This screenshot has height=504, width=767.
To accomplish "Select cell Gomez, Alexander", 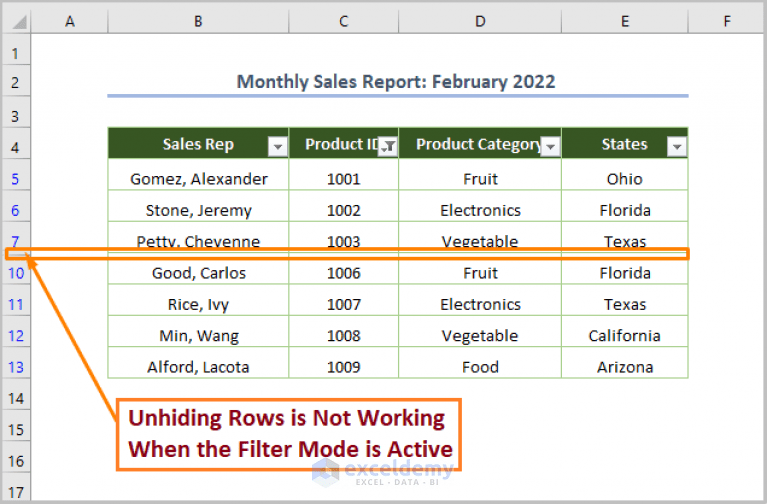I will (198, 175).
